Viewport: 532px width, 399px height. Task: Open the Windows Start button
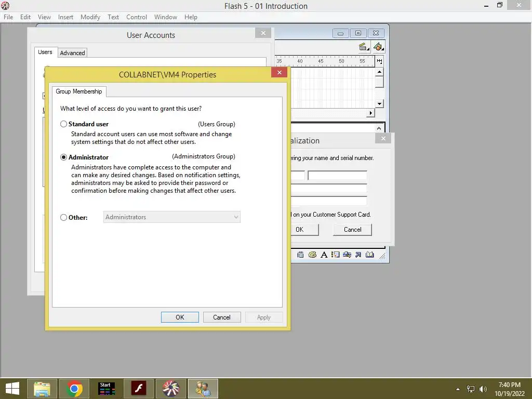click(x=12, y=389)
